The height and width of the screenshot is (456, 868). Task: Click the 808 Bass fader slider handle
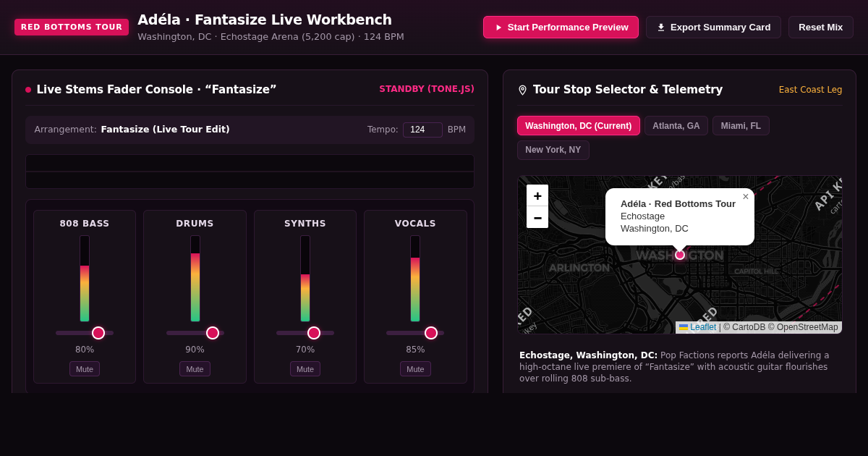(x=98, y=333)
